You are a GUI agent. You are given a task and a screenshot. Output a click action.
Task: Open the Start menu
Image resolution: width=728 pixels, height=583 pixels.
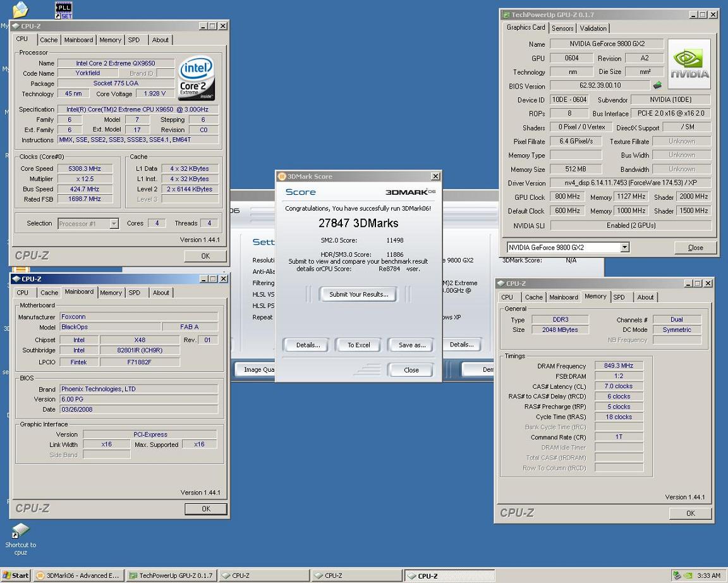16,575
